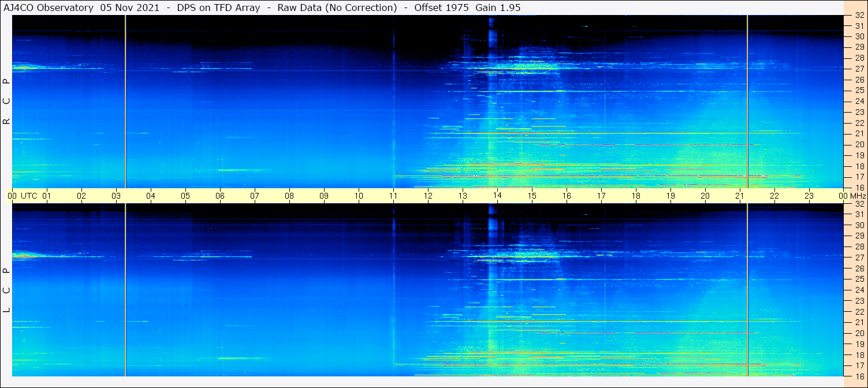The image size is (868, 388).
Task: Click 27 MHz on the LCP frequency scale
Action: (859, 258)
